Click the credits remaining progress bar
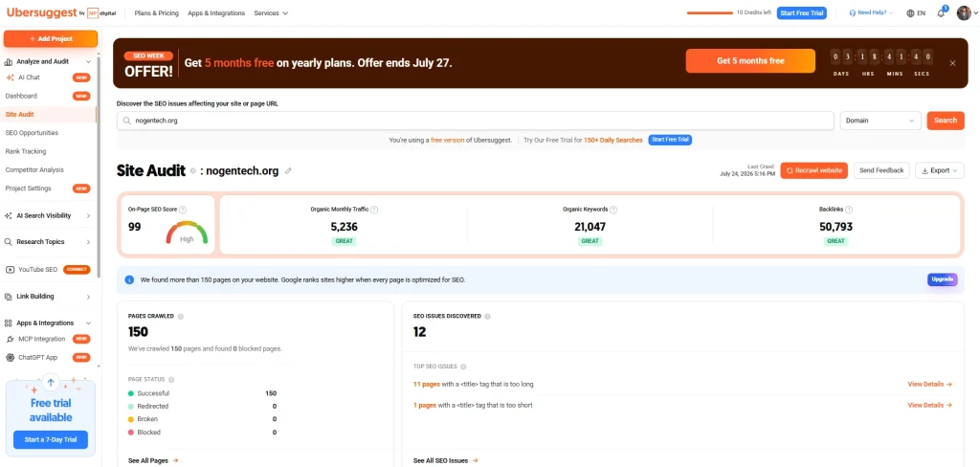Viewport: 980px width, 467px height. tap(709, 13)
